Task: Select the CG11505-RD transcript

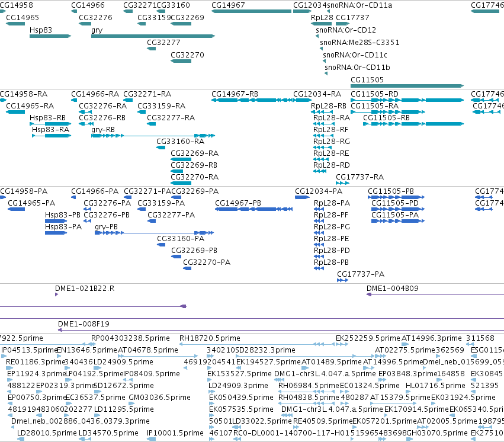Action: (407, 100)
